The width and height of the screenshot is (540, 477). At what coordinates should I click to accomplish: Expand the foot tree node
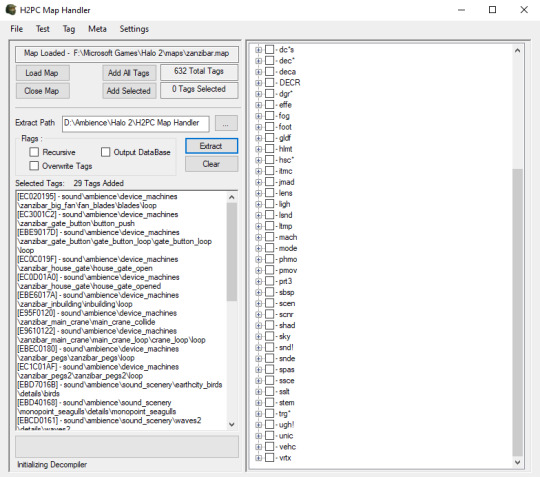tap(258, 127)
